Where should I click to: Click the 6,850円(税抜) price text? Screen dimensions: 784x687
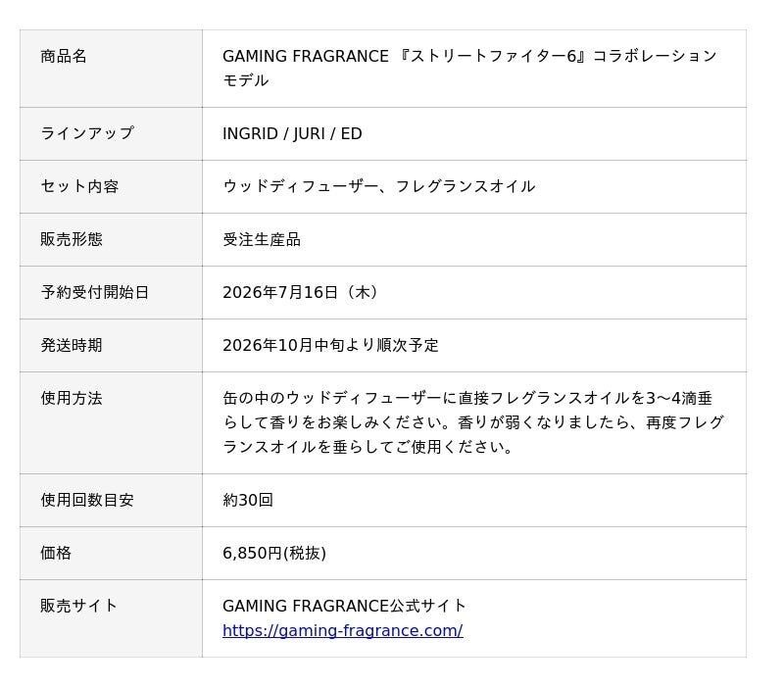coord(274,554)
